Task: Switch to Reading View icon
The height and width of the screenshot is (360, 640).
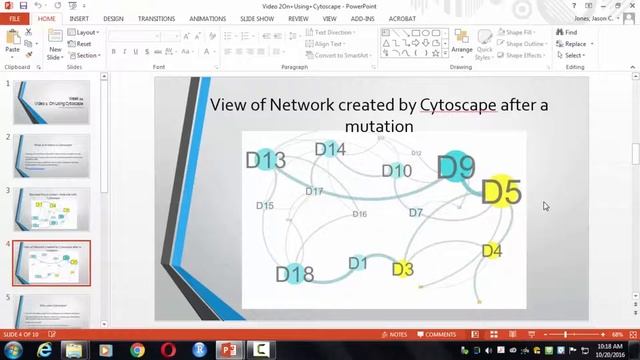Action: click(x=513, y=335)
